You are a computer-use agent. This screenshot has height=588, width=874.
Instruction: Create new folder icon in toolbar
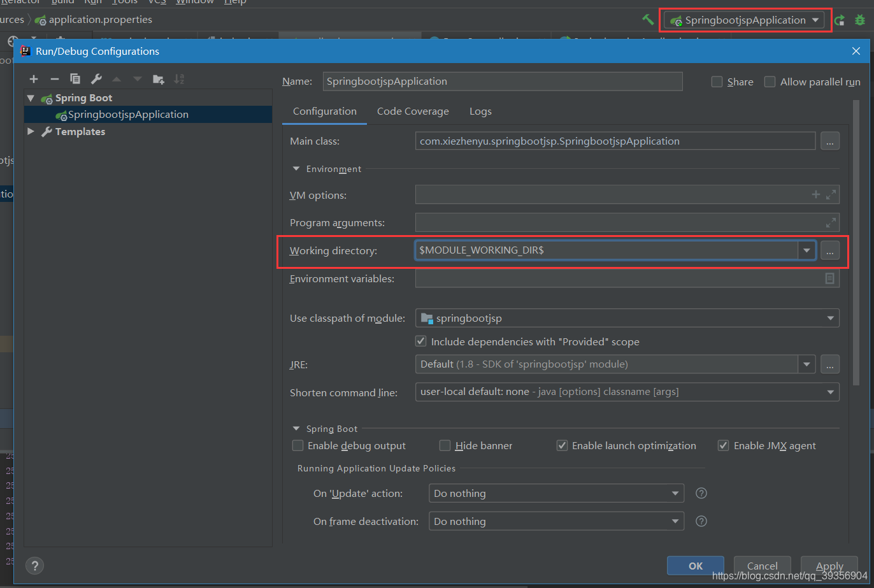158,79
